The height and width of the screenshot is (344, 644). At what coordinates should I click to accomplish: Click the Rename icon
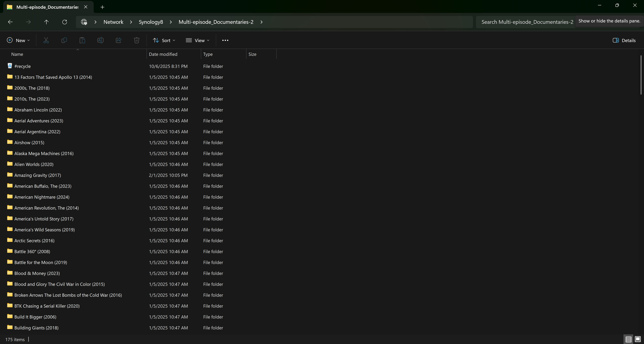click(100, 40)
